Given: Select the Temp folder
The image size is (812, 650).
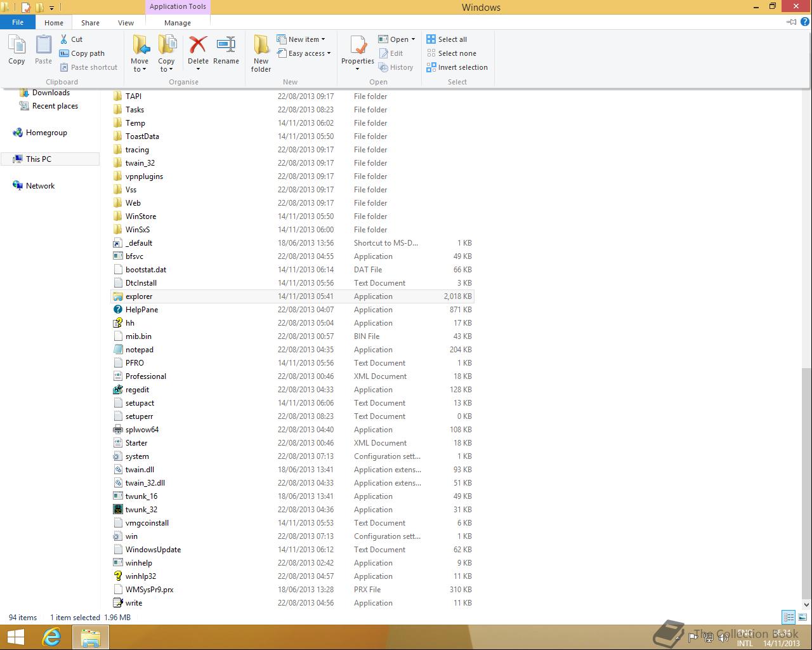Looking at the screenshot, I should pos(135,123).
